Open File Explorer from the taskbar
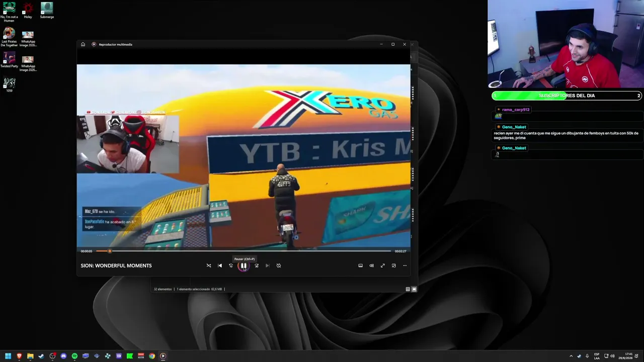644x362 pixels. pyautogui.click(x=30, y=356)
